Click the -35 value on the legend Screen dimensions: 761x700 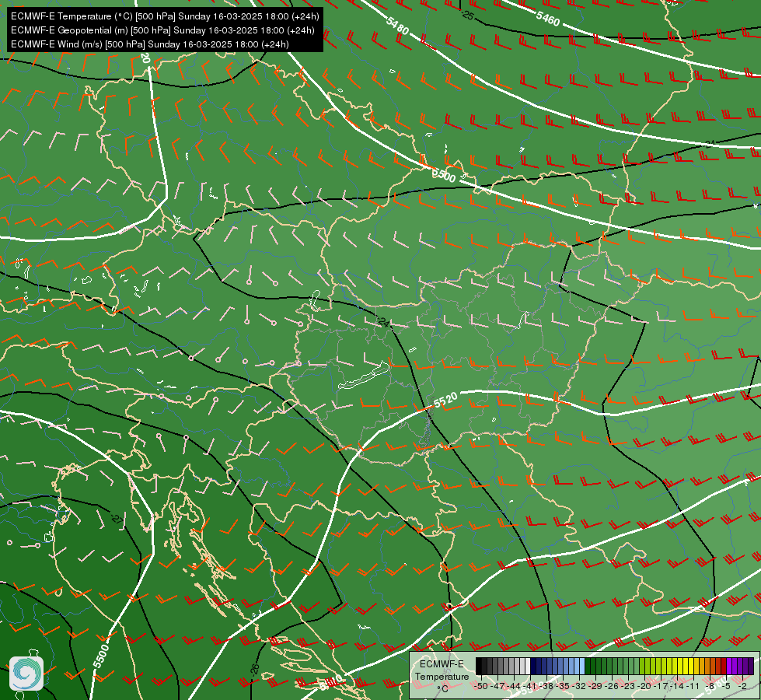563,687
